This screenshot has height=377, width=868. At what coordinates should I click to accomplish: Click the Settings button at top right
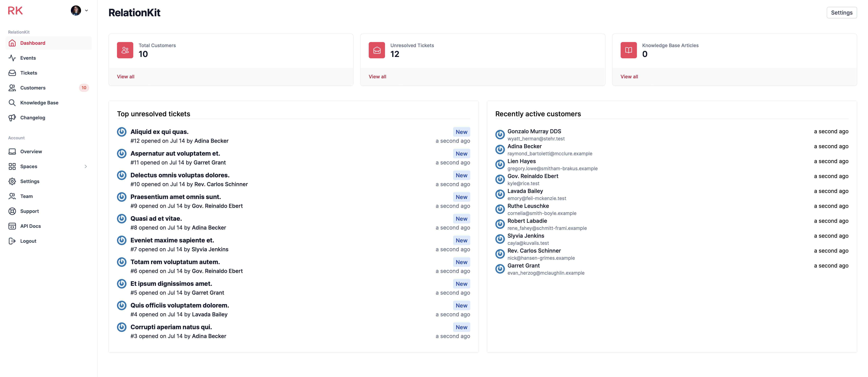[x=841, y=13]
